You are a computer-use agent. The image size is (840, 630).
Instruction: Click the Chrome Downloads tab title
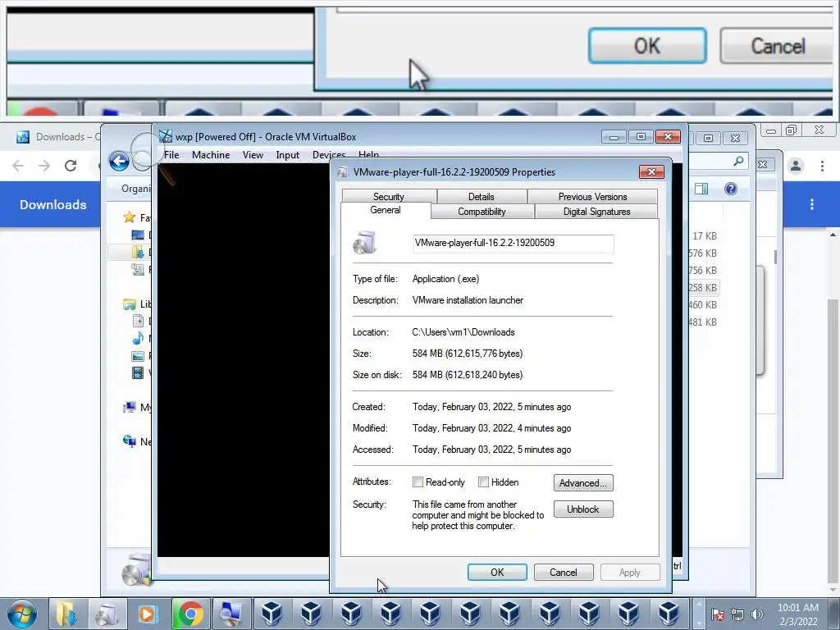[x=69, y=137]
